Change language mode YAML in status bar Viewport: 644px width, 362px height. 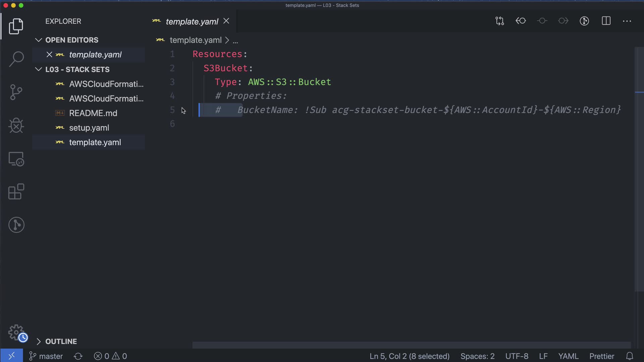coord(568,356)
